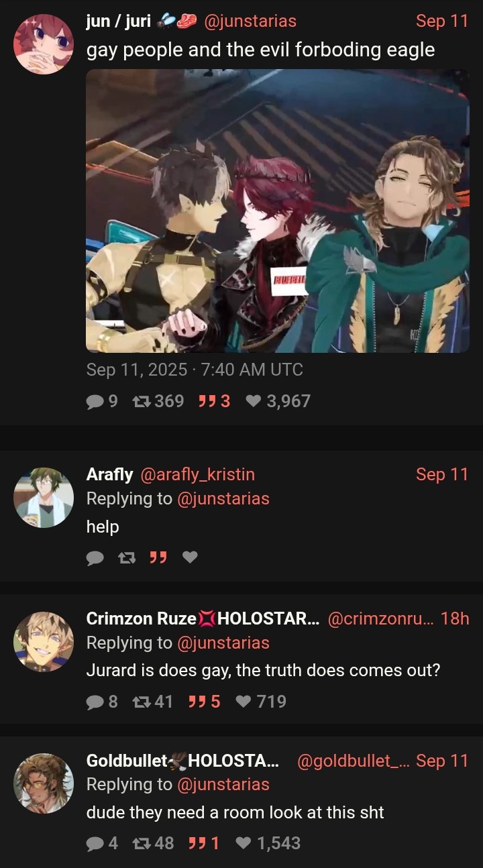Click retweet icon with 369 count

click(141, 401)
